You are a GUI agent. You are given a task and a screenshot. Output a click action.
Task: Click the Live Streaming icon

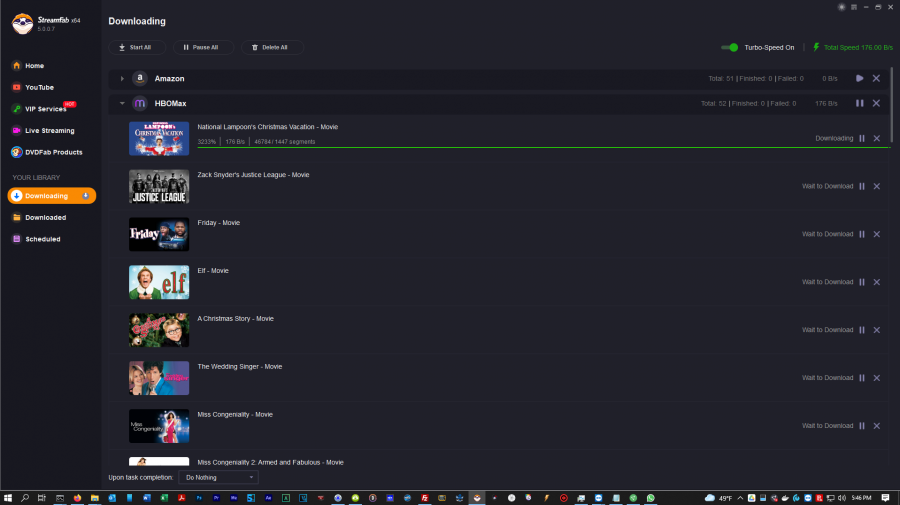(16, 130)
